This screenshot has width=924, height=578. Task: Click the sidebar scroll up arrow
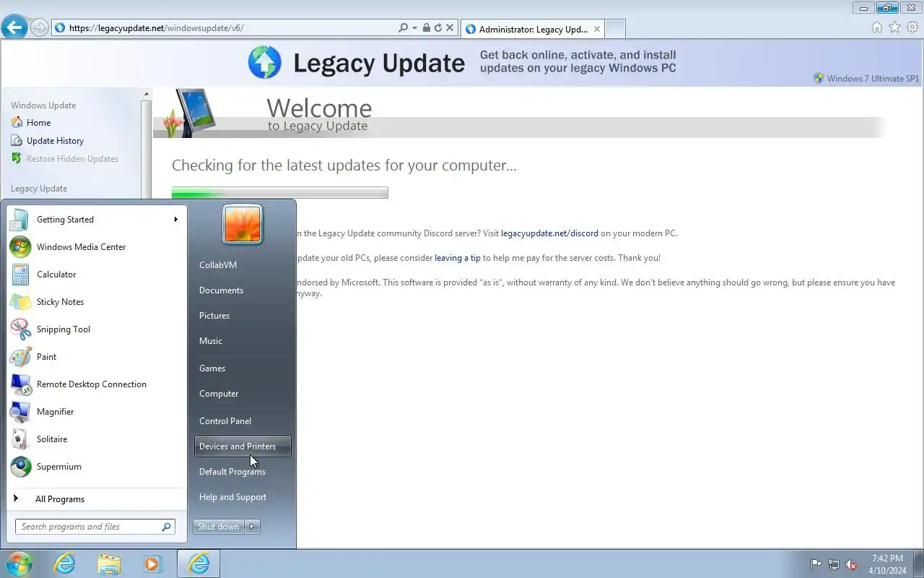tap(147, 95)
